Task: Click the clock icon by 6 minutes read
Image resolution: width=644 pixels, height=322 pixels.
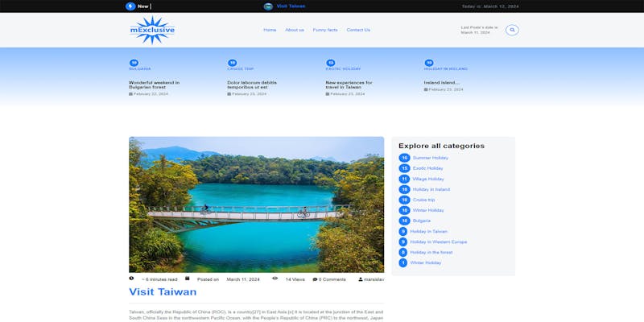Action: (131, 278)
